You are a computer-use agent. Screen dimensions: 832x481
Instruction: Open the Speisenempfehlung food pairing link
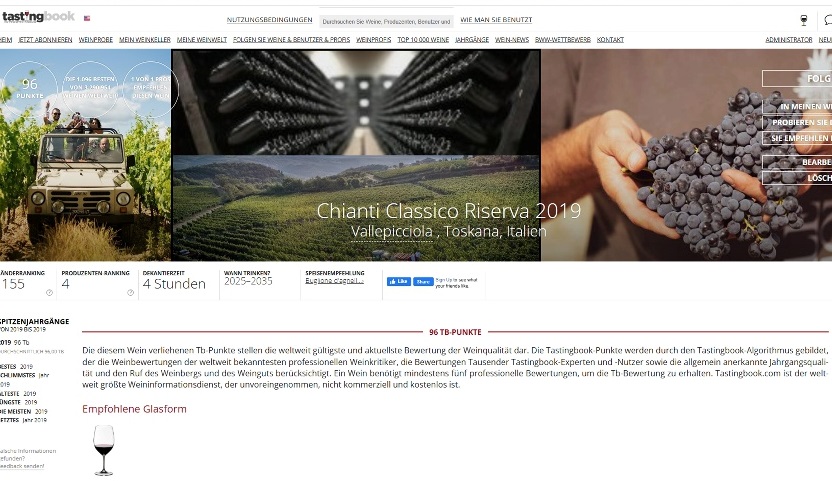(x=334, y=281)
